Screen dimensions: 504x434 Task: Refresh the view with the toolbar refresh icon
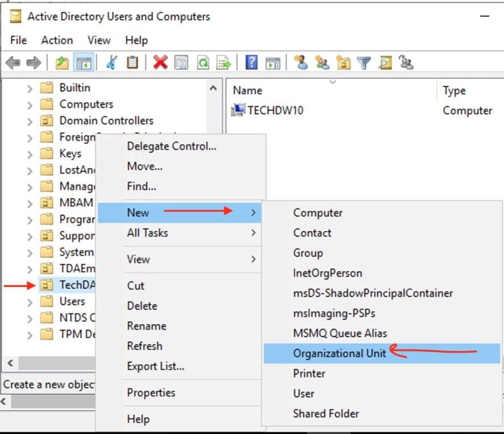tap(203, 62)
